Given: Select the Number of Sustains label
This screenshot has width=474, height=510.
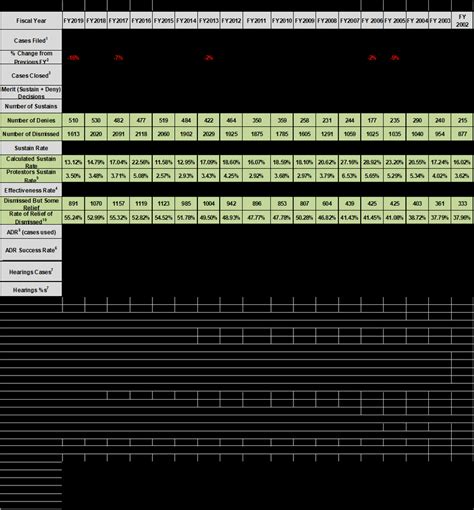Looking at the screenshot, I should point(31,106).
